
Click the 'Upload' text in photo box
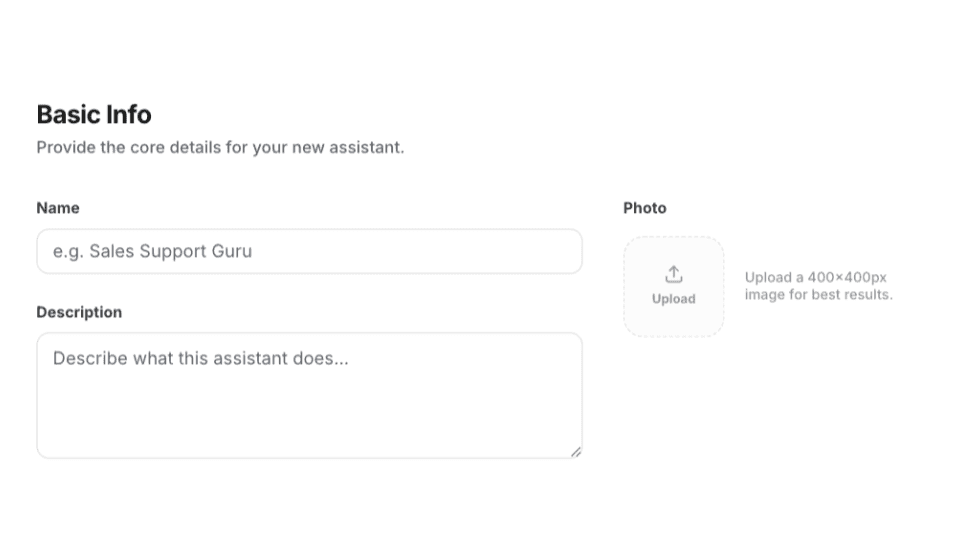click(x=673, y=299)
